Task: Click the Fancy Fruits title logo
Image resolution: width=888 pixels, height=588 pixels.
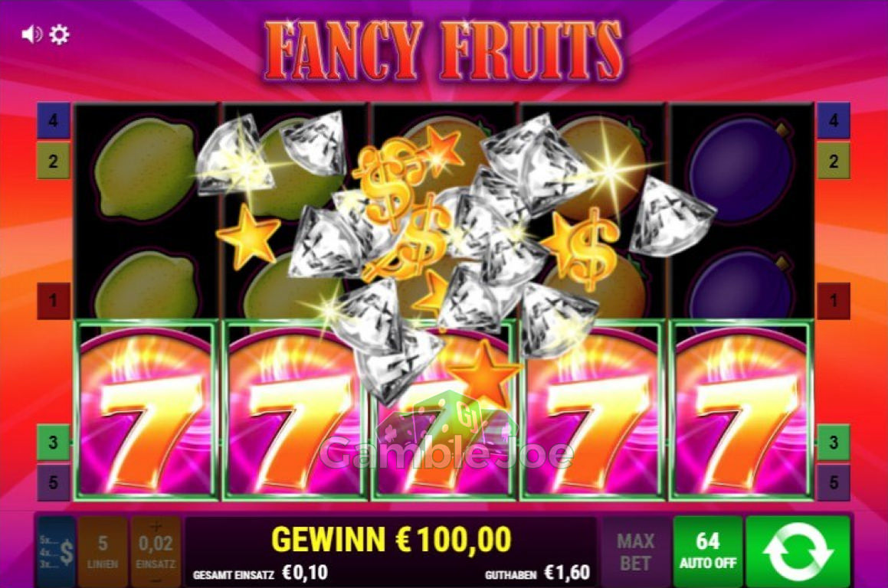Action: [444, 51]
